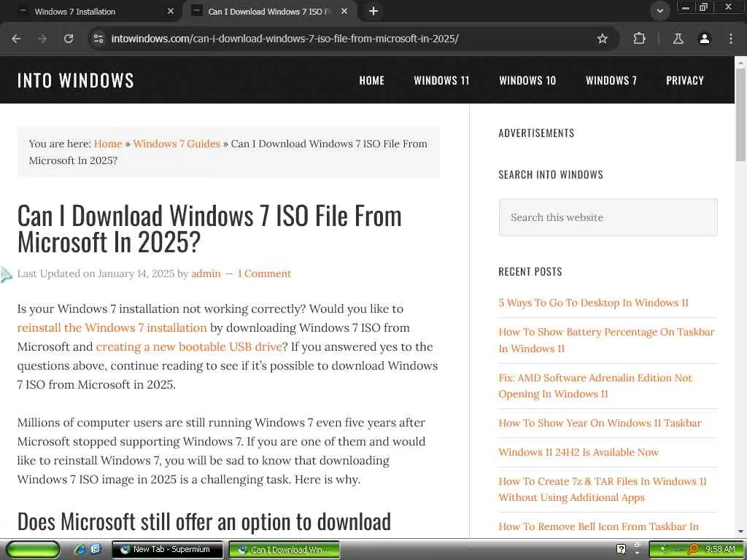
Task: Click the green Start button on taskbar
Action: click(x=33, y=550)
